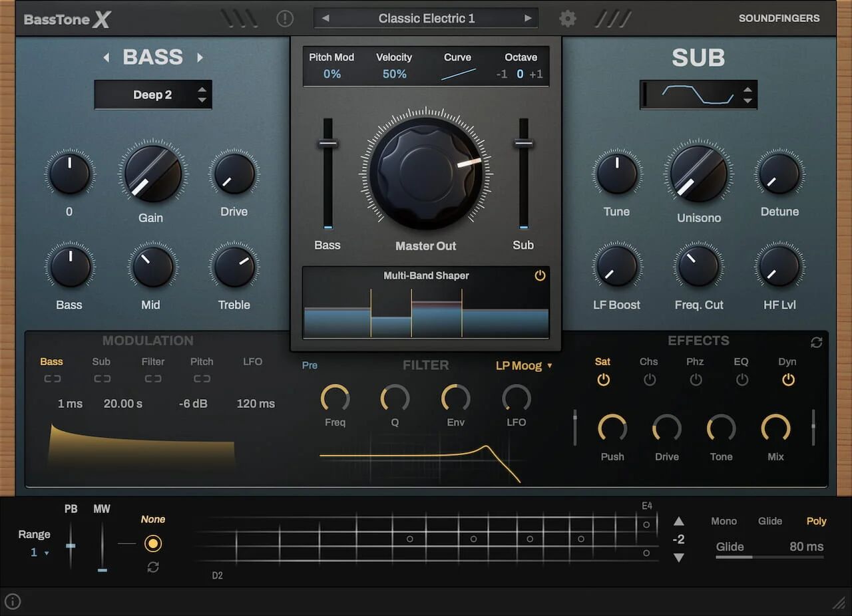Disable the Sat saturation effect

pyautogui.click(x=602, y=380)
